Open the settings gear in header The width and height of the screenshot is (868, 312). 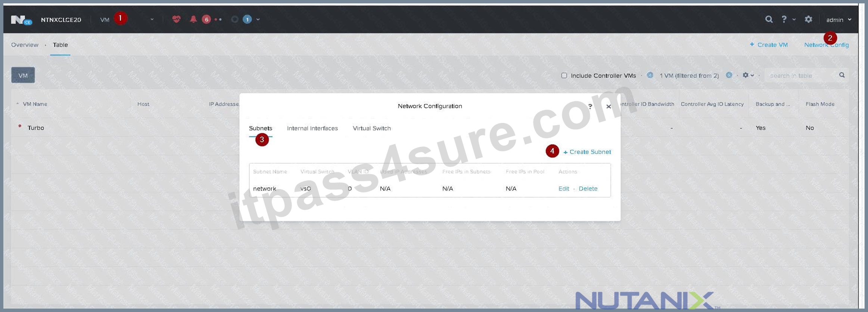point(808,19)
